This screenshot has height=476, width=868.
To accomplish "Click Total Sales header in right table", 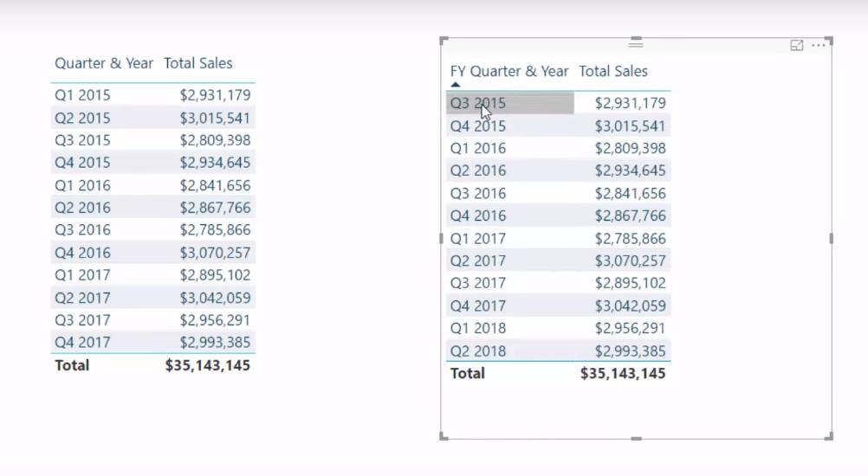I will 612,71.
